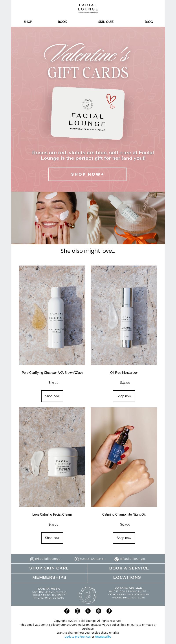Open the SKIN QUIZ menu item
176x644 pixels.
[106, 22]
